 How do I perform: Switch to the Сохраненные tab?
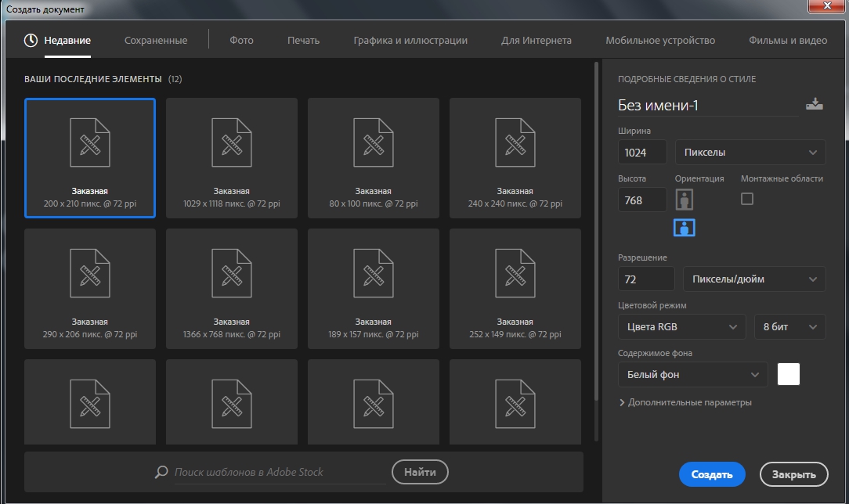click(156, 41)
